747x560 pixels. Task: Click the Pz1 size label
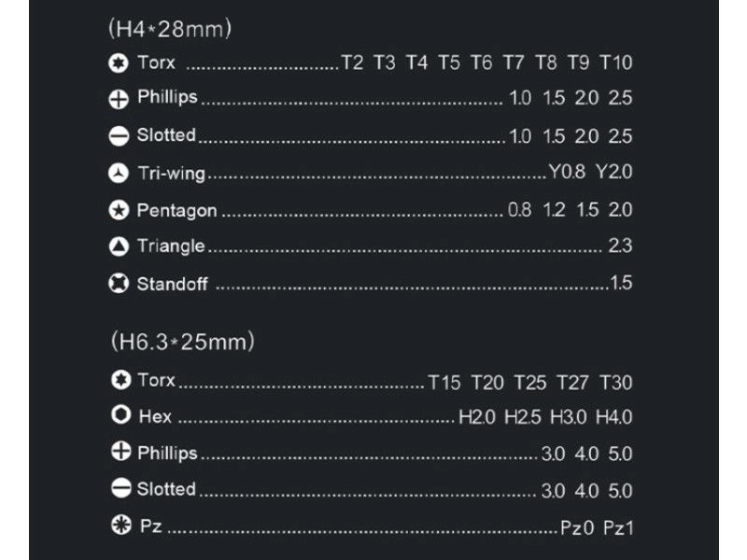tap(618, 527)
